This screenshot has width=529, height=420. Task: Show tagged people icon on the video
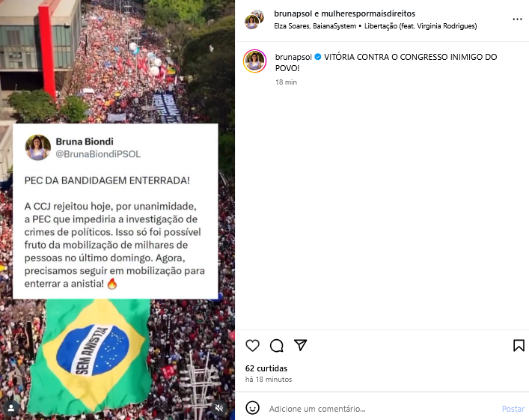pos(11,408)
